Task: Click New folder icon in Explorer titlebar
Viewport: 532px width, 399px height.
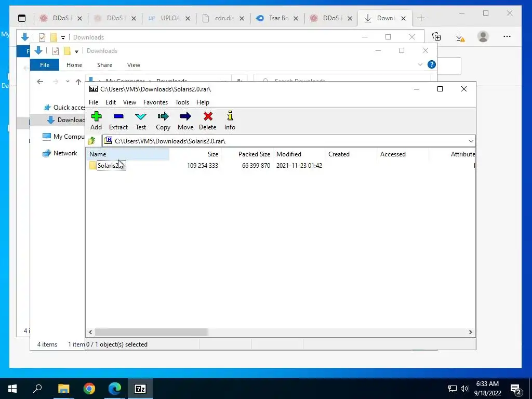Action: coord(67,51)
